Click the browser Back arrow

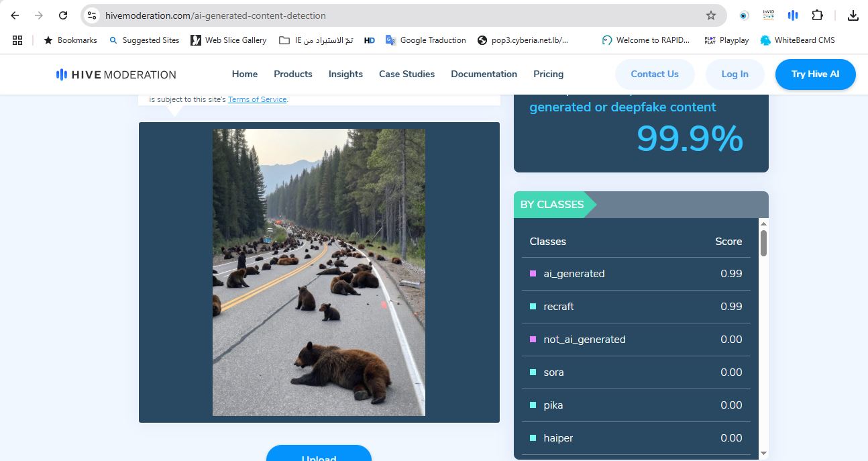coord(15,15)
